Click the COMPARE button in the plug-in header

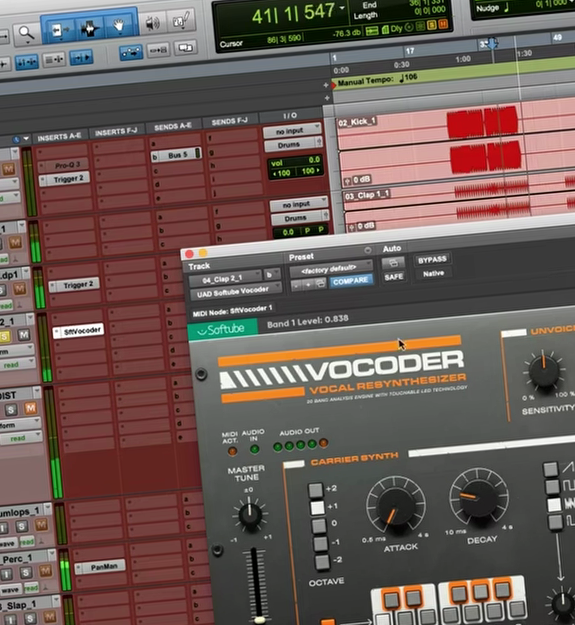point(351,281)
